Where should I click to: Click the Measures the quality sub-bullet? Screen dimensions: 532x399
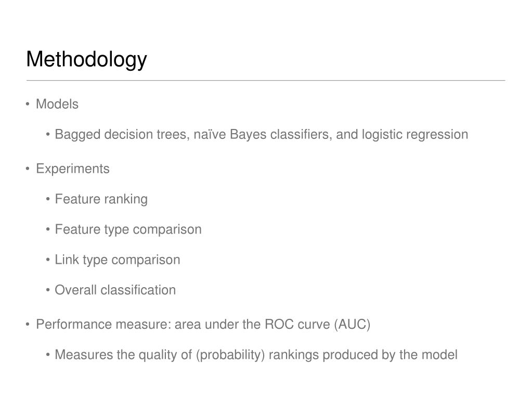pyautogui.click(x=256, y=355)
